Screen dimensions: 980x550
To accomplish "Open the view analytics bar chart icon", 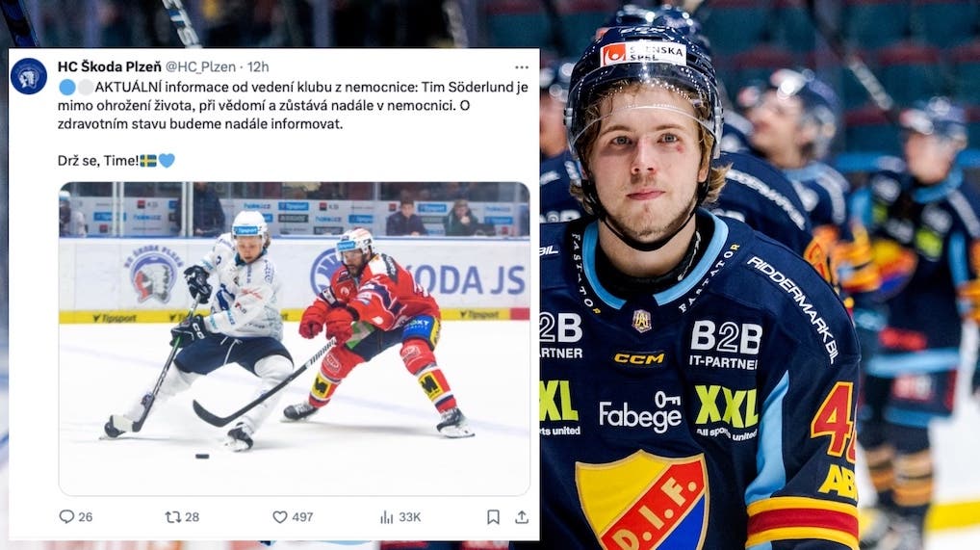I will 387,517.
